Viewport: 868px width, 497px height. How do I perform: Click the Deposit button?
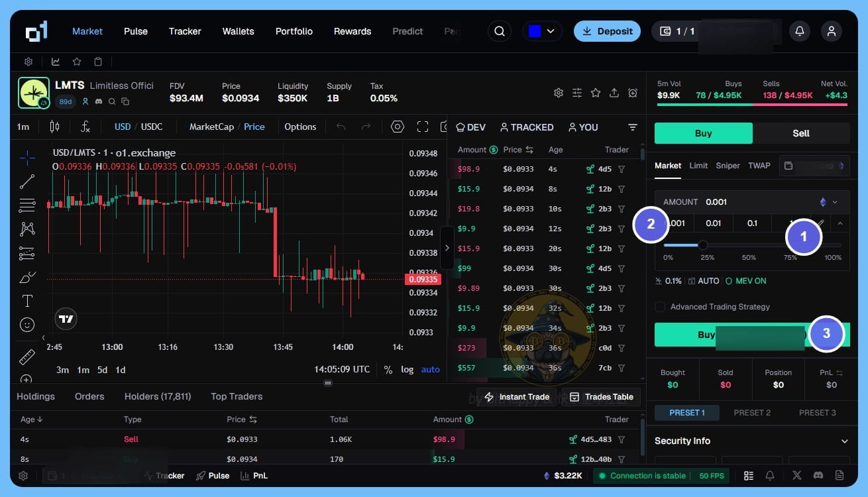point(607,31)
